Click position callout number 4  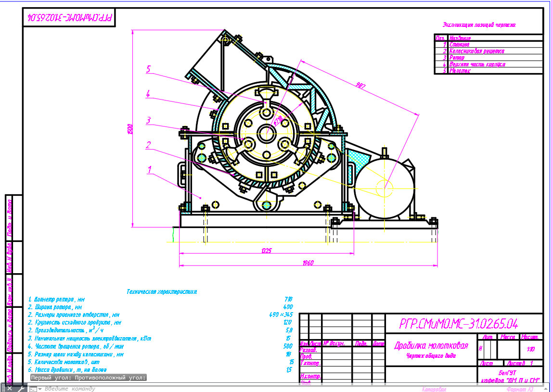click(149, 94)
